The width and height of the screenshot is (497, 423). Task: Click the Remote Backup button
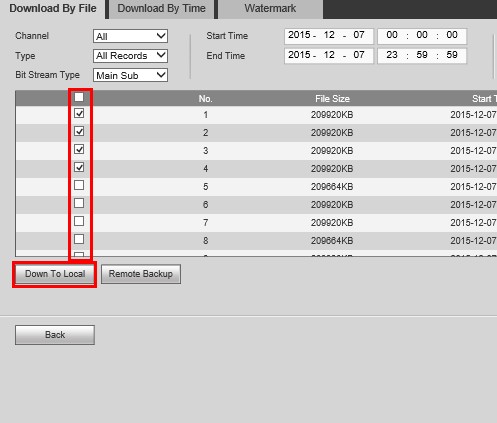pos(141,274)
